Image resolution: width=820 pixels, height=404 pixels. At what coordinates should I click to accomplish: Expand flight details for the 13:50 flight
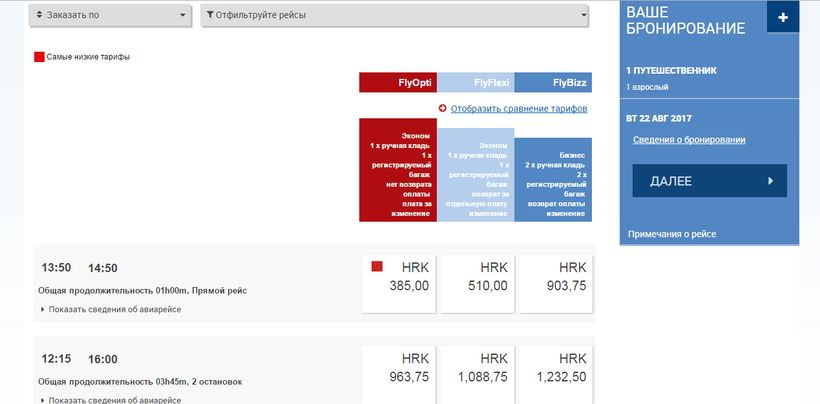[111, 309]
